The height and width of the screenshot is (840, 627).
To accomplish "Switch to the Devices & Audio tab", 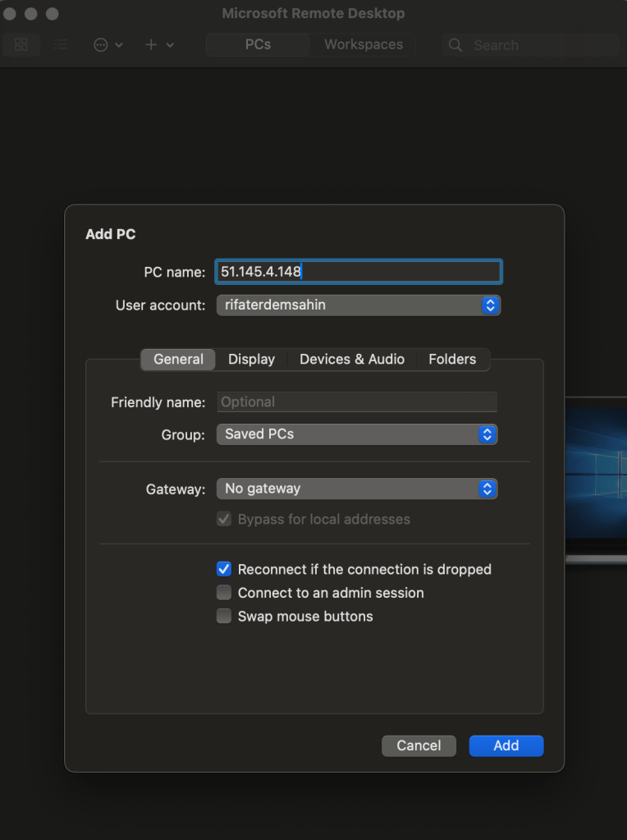I will (352, 359).
